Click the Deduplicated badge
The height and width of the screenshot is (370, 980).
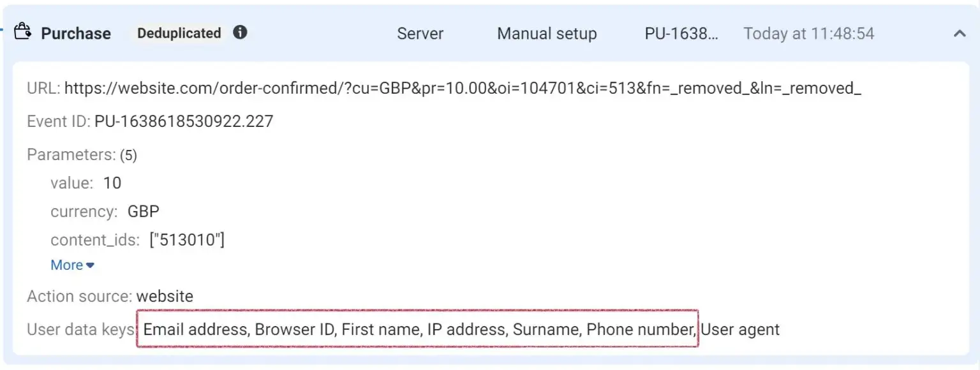[x=179, y=33]
